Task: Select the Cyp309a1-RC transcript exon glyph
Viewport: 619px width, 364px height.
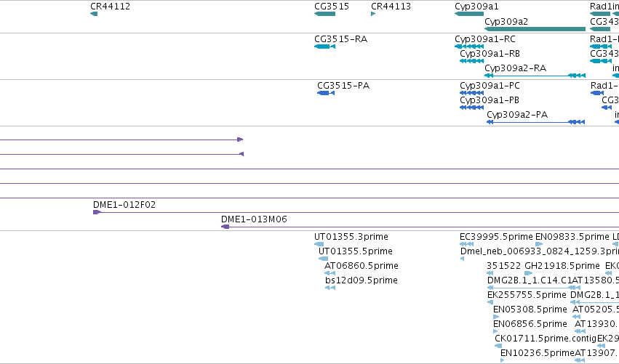Action: tap(469, 46)
